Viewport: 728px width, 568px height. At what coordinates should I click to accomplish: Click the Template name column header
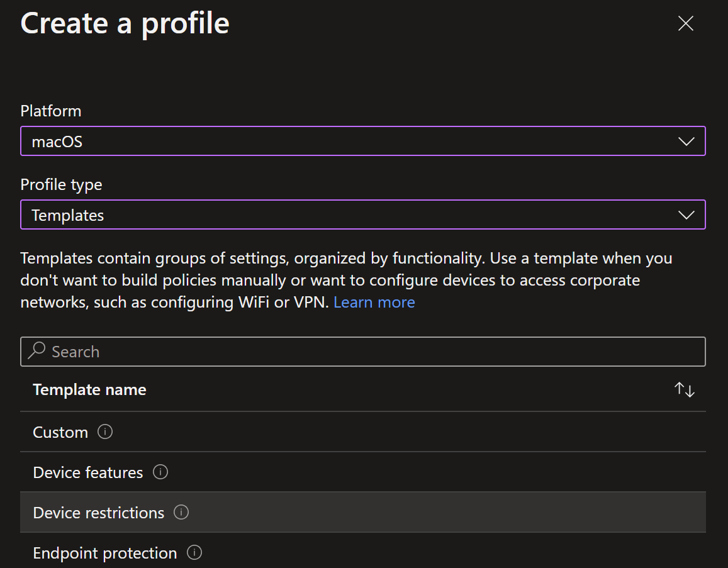tap(89, 389)
